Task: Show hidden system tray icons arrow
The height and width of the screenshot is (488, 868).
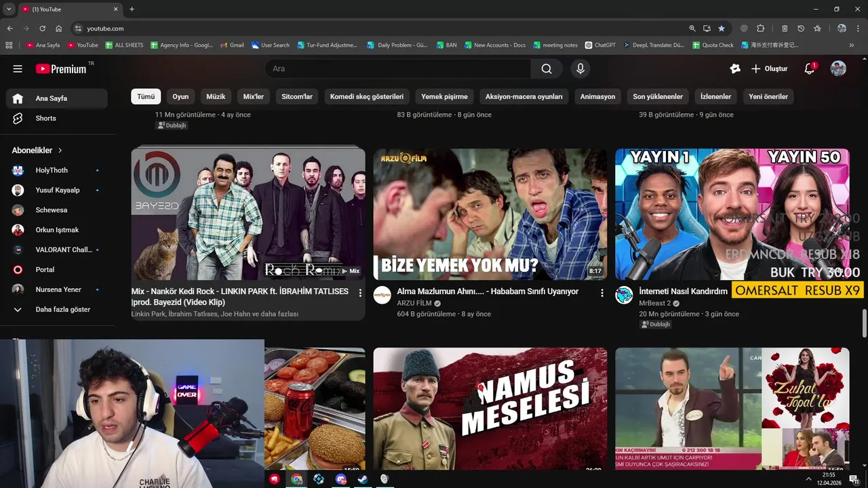Action: tap(808, 479)
